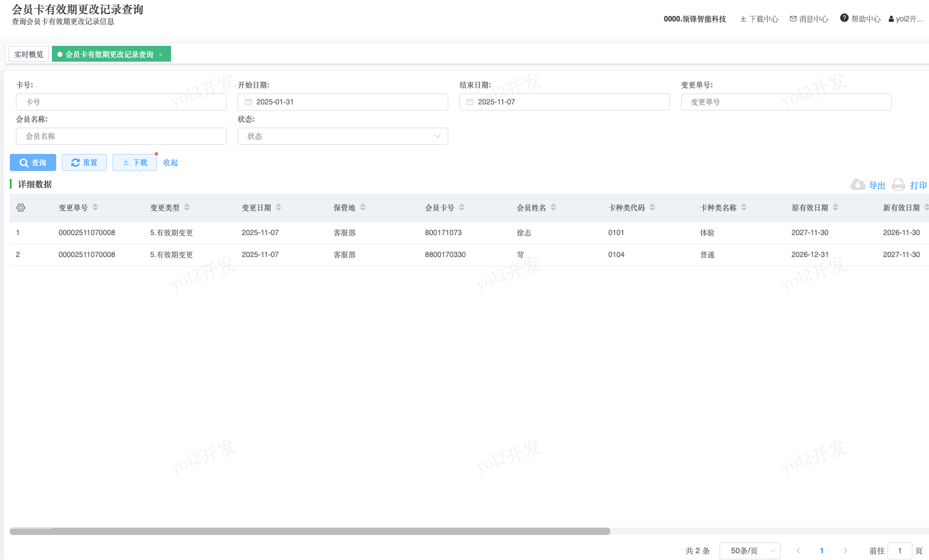The height and width of the screenshot is (560, 929).
Task: Click original valid date 2027-11-30
Action: (810, 233)
